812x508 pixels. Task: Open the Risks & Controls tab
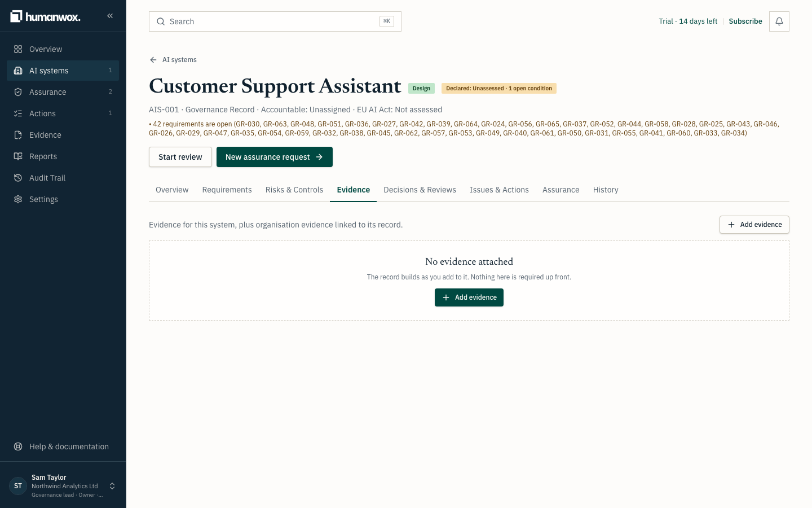tap(294, 190)
